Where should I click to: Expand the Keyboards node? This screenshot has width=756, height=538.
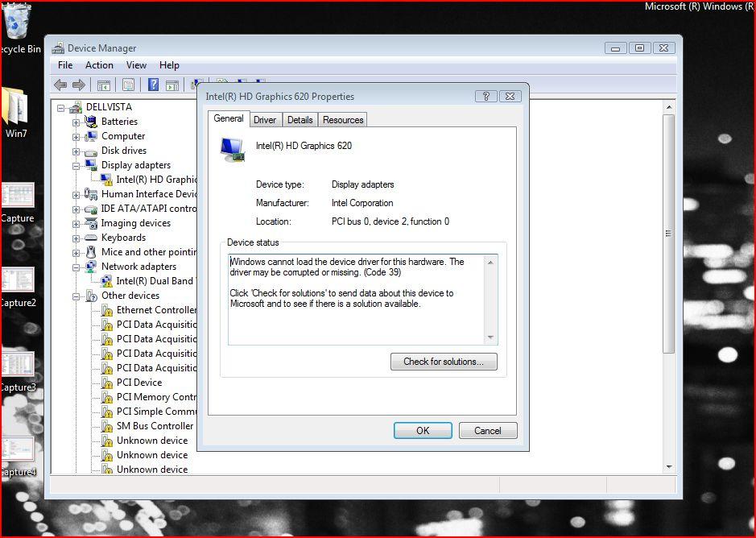76,238
